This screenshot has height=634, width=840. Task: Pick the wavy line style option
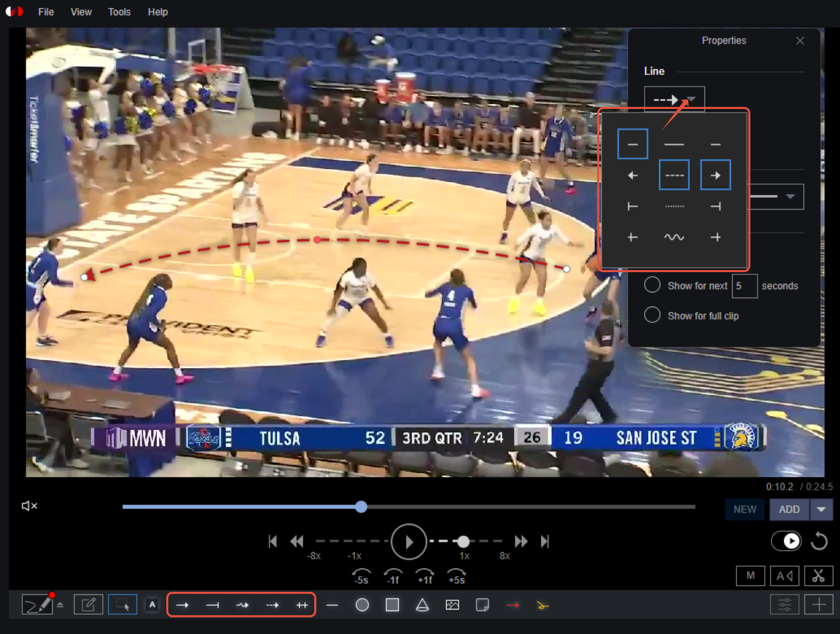pos(674,238)
